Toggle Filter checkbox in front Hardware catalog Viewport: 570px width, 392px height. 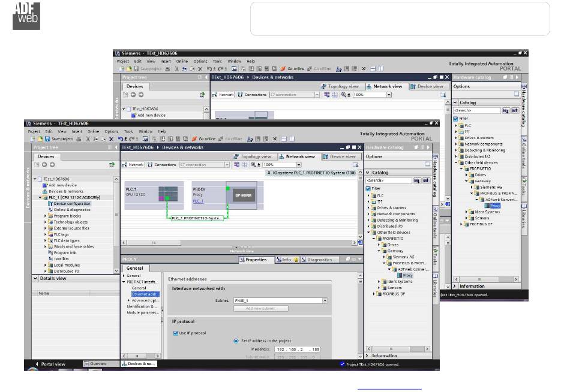[368, 189]
